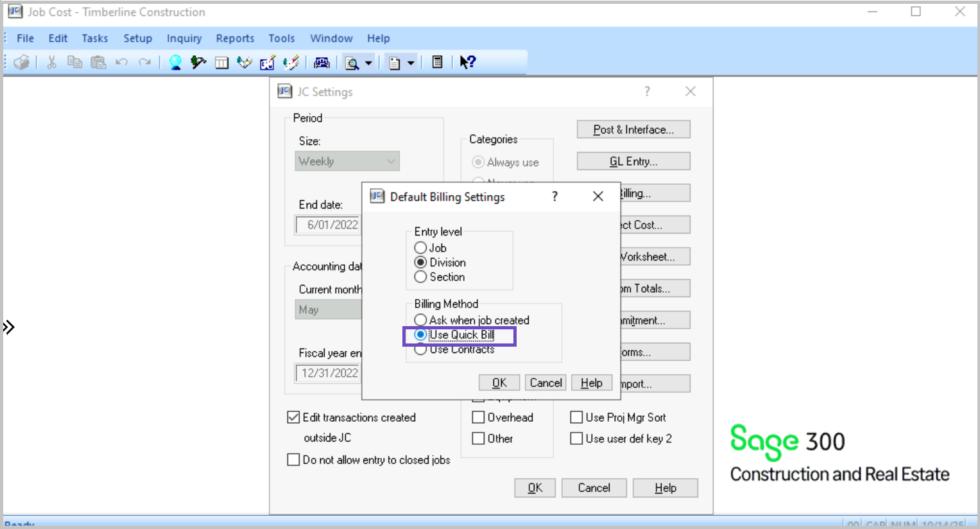Open the Reports menu

click(x=235, y=39)
